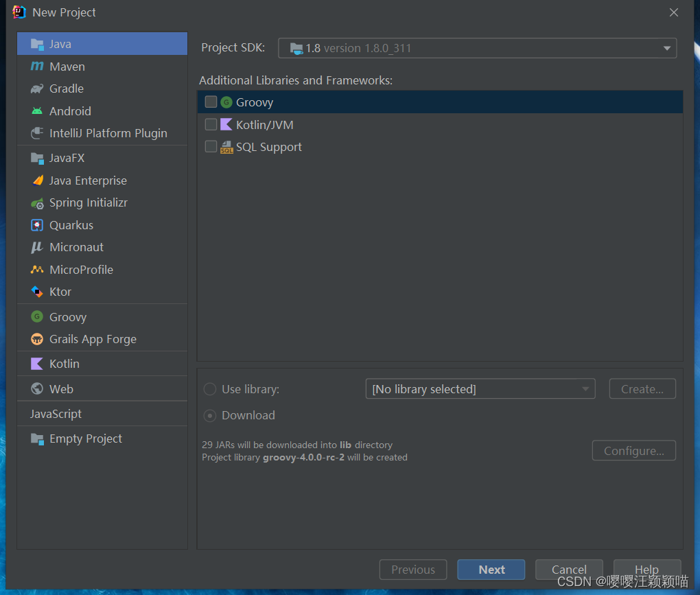The image size is (700, 595).
Task: Click the Kotlin K icon in sidebar
Action: point(36,364)
